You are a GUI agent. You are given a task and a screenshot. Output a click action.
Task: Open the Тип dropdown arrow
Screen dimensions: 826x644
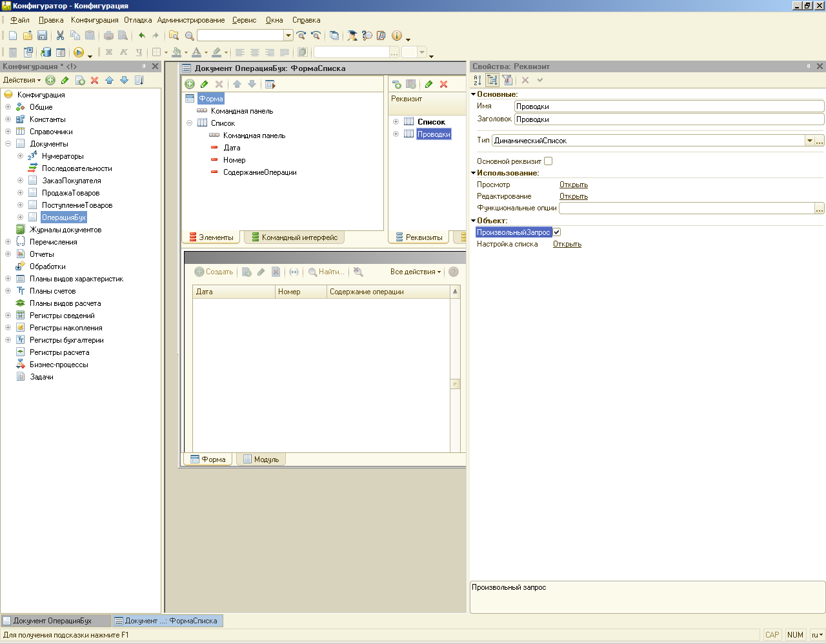pos(809,141)
